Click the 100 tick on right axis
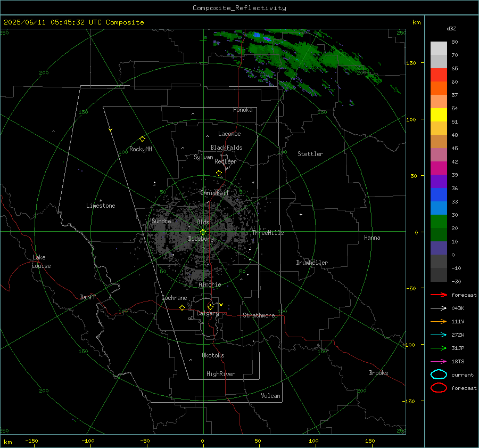Screen dimensions: 479x448 (x=411, y=119)
